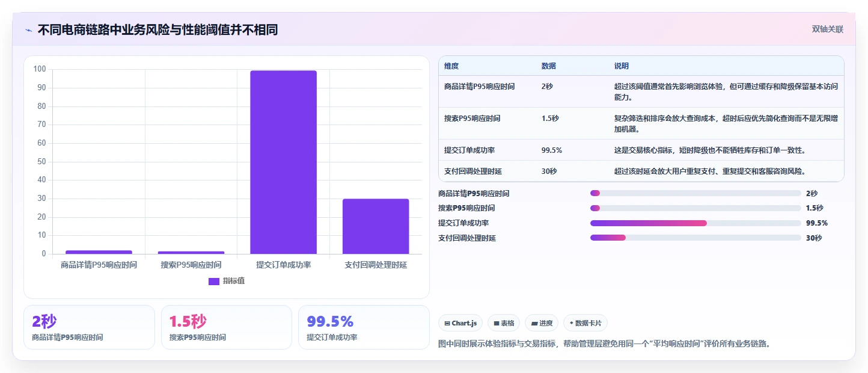Click the 支付回调处理时延 progress bar

(695, 238)
